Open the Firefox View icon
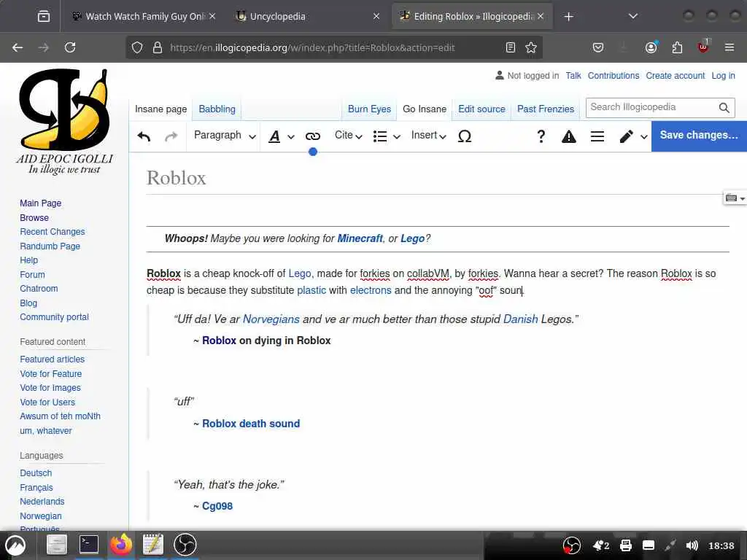This screenshot has height=560, width=747. point(43,17)
